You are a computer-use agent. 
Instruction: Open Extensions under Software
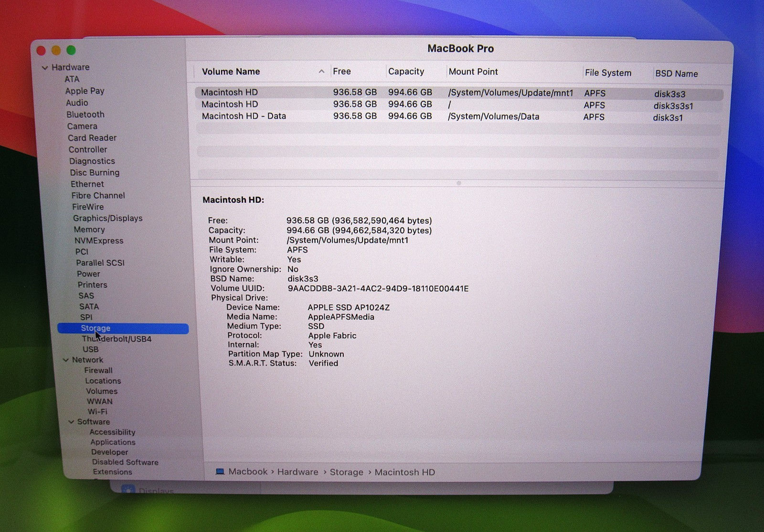pos(113,472)
